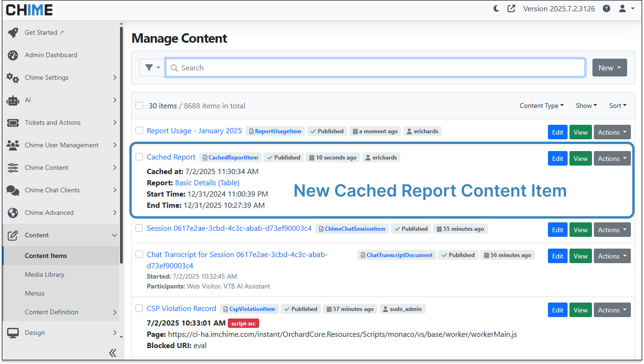Click the Chime User Management people icon

13,145
